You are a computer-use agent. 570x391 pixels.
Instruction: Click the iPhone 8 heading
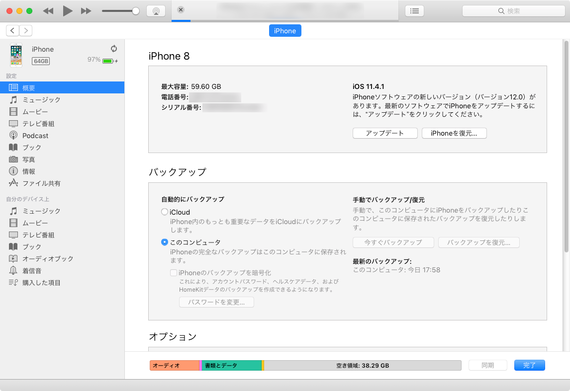[169, 56]
